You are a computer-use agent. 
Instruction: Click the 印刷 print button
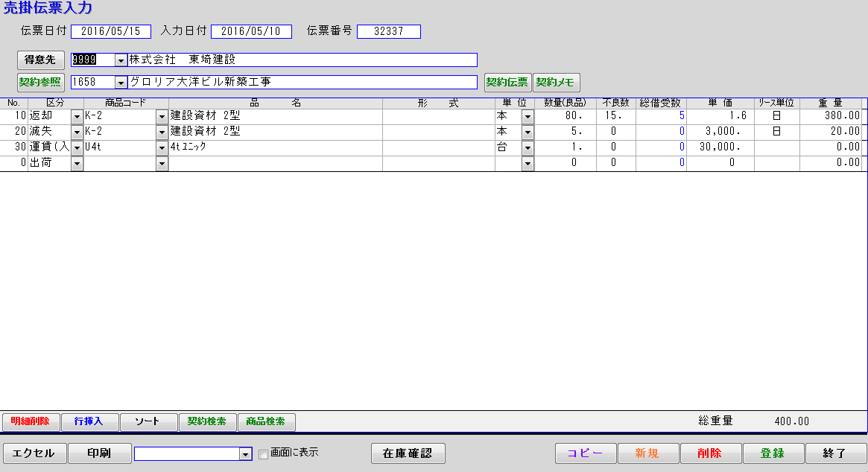click(99, 453)
